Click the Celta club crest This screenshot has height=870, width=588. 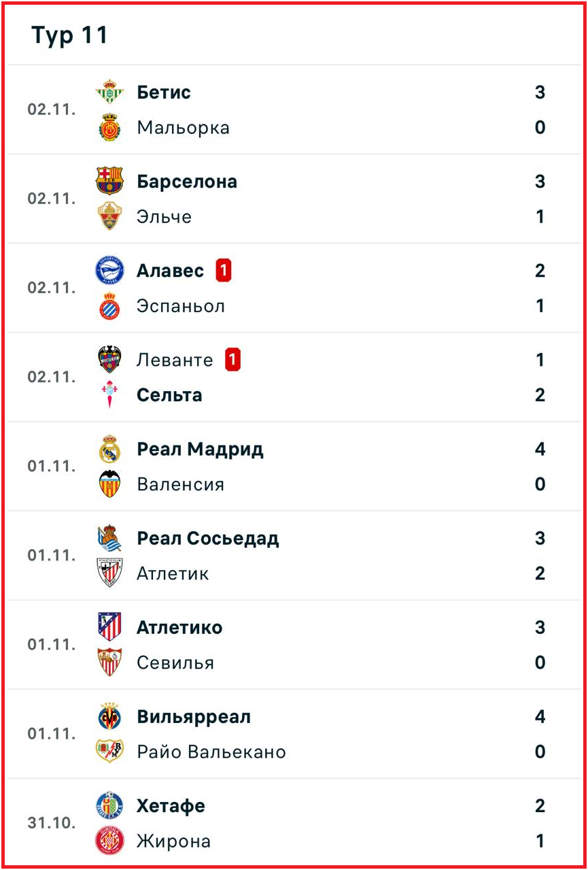pos(109,395)
